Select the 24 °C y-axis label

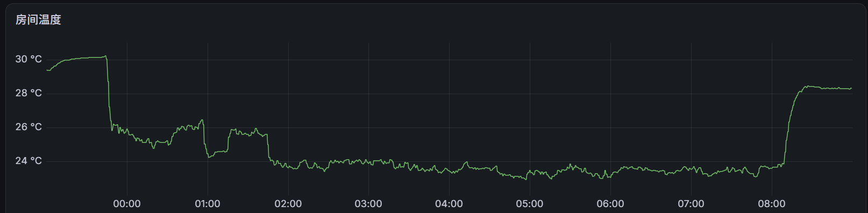(x=29, y=161)
